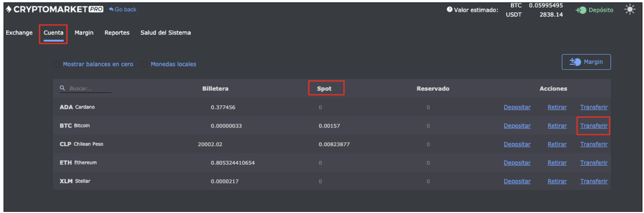Screen dimensions: 644x213
Task: Focus the Buscar search field
Action: coord(90,88)
